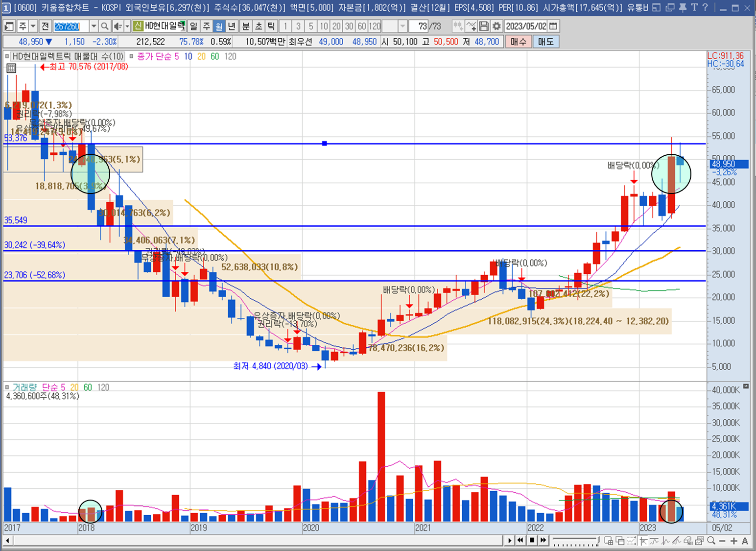
Task: Click the A text tool icon at bottom
Action: point(745,541)
